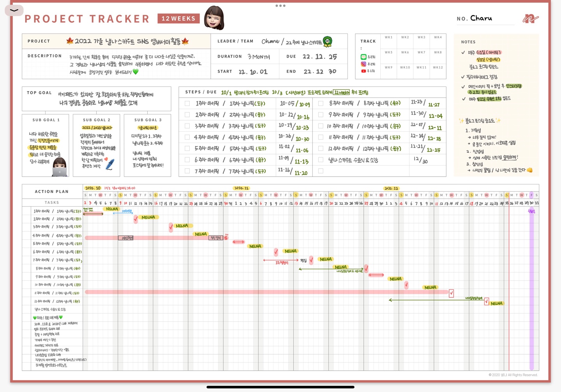Tap the WK12 cell in the Track grid

click(x=438, y=72)
